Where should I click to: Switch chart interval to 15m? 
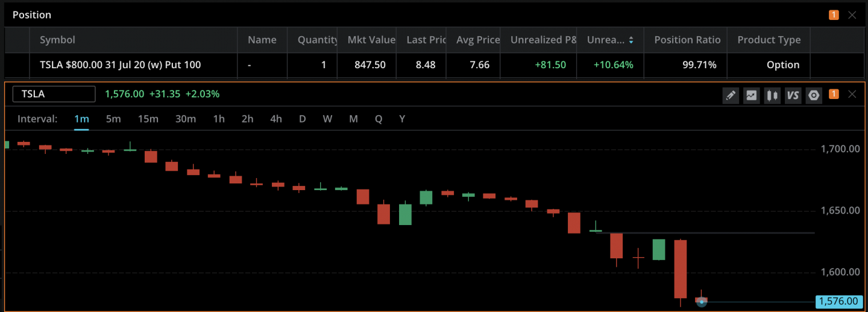tap(148, 119)
